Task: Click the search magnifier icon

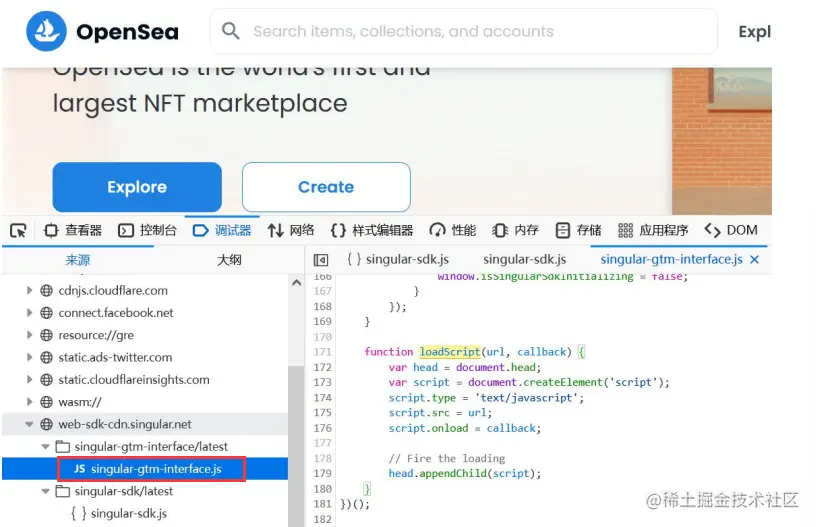Action: (x=231, y=31)
